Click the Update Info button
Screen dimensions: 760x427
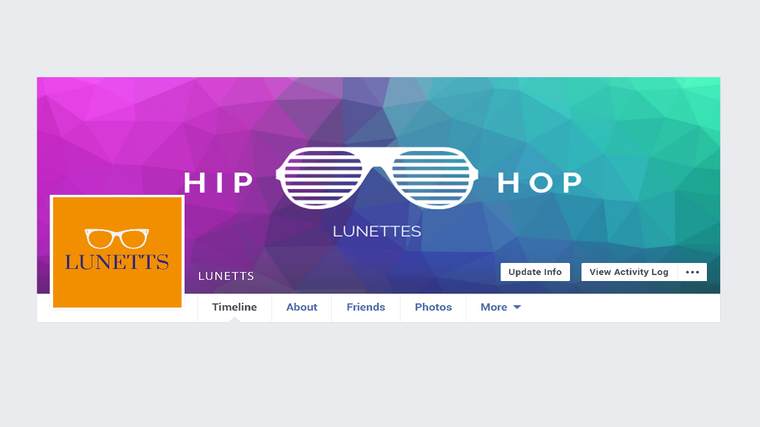pyautogui.click(x=535, y=272)
